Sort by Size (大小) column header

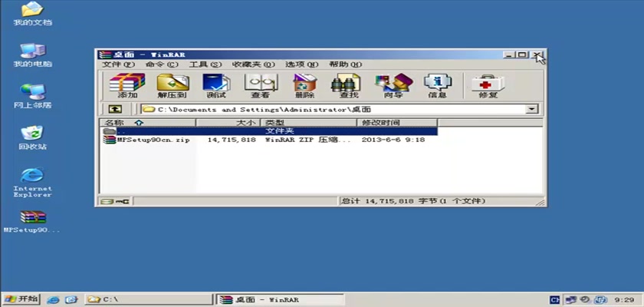[228, 123]
